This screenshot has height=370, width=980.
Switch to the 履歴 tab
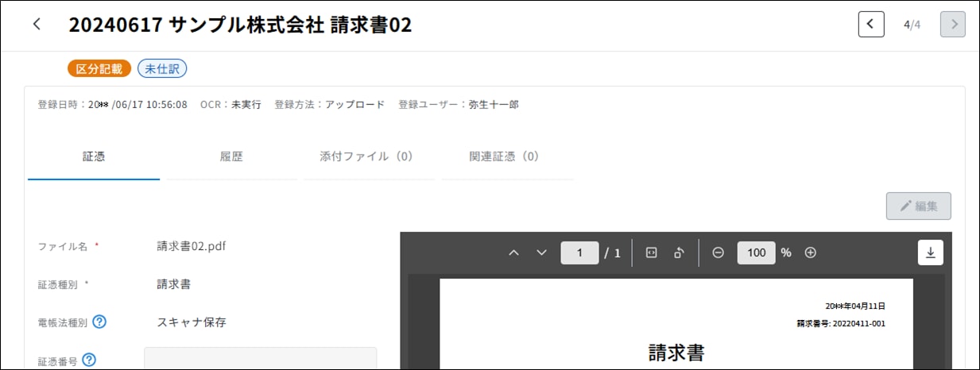pyautogui.click(x=231, y=156)
